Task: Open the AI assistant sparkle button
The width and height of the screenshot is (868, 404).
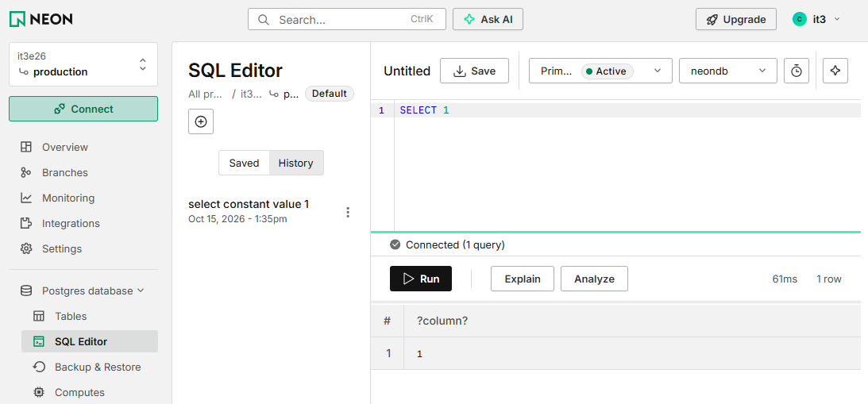Action: tap(835, 71)
